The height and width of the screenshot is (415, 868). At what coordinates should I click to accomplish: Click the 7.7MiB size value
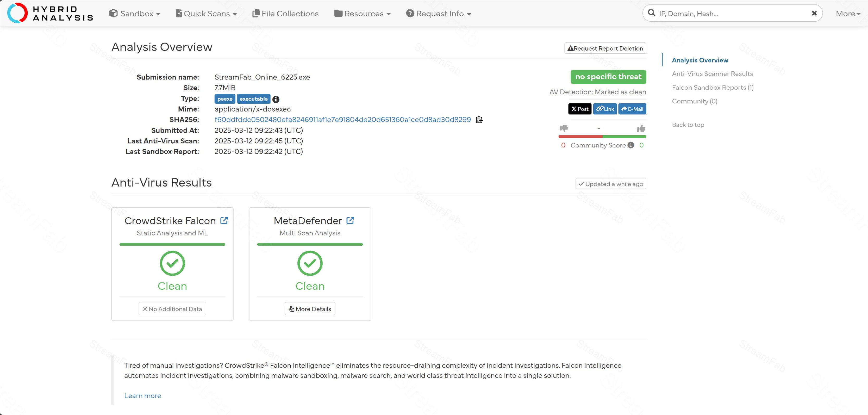click(225, 88)
